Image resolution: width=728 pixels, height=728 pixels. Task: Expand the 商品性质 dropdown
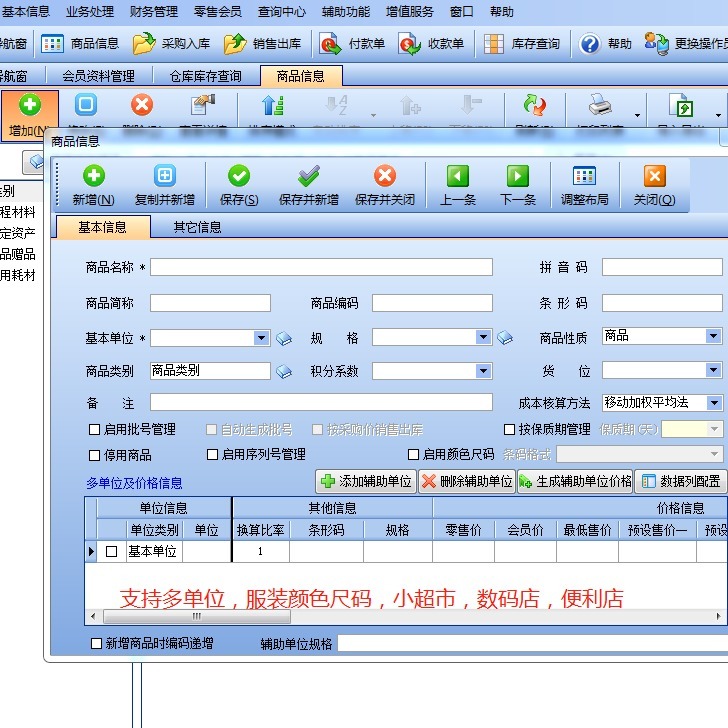pyautogui.click(x=713, y=336)
